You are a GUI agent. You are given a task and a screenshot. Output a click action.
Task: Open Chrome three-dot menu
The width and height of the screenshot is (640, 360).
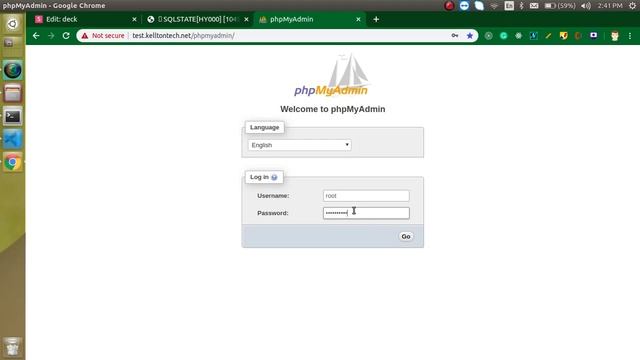(x=630, y=36)
